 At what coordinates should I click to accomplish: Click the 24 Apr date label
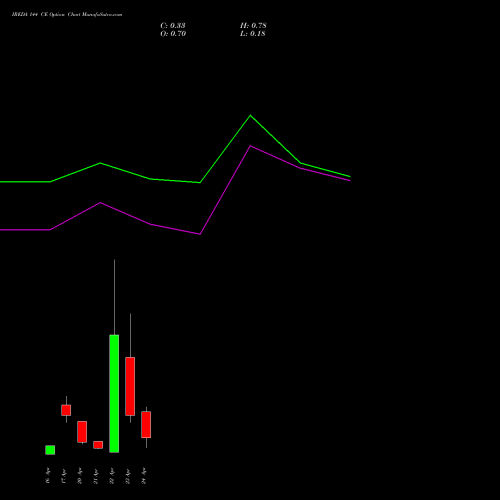coord(144,476)
